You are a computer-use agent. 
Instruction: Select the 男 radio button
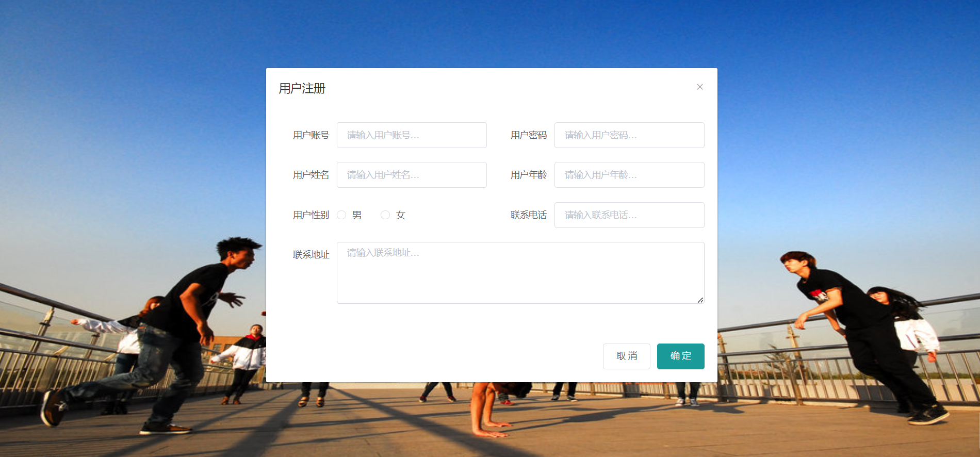pos(341,215)
